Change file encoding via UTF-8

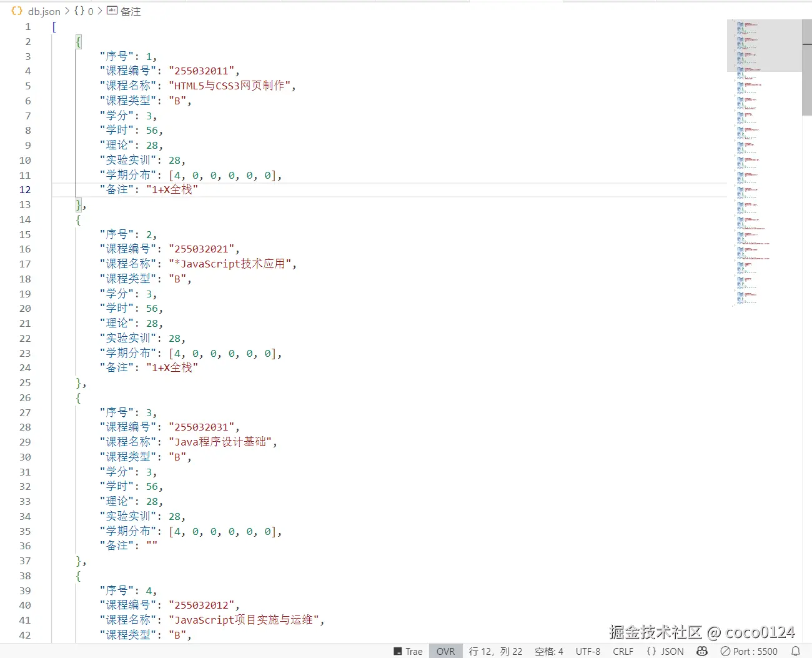point(588,651)
